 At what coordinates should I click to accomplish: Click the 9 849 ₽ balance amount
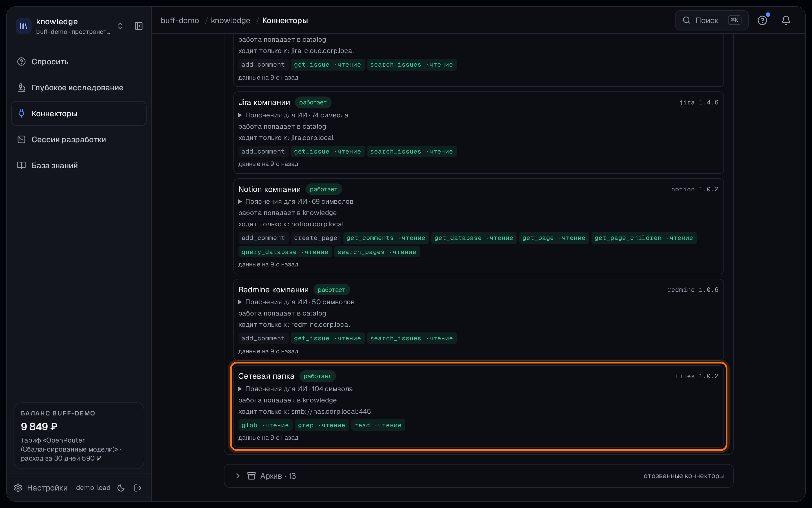coord(39,426)
